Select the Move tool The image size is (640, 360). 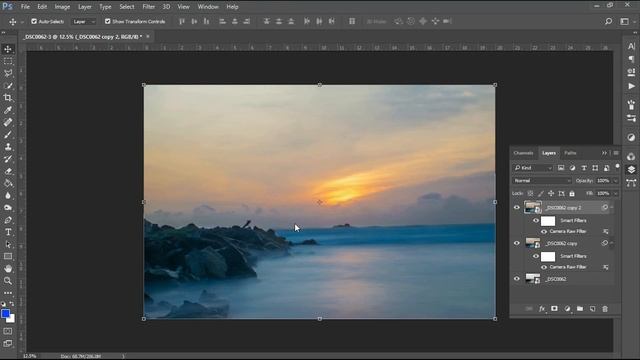8,49
